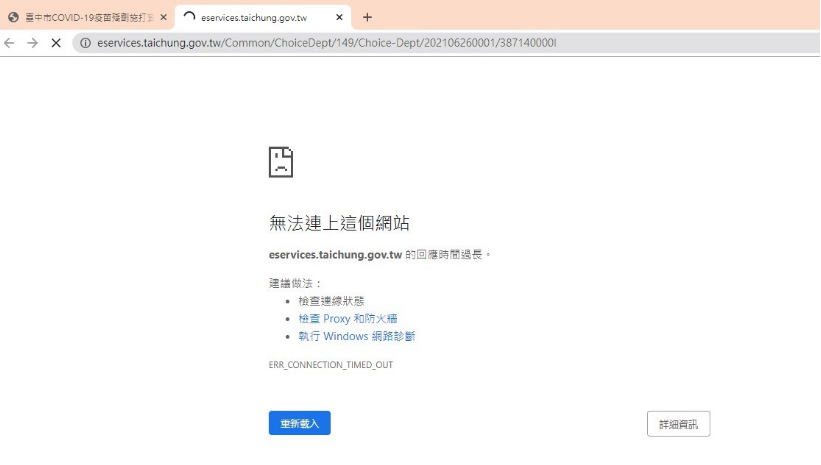Screen dimensions: 821x465
Task: Stop loading the page with the X icon
Action: coord(56,43)
